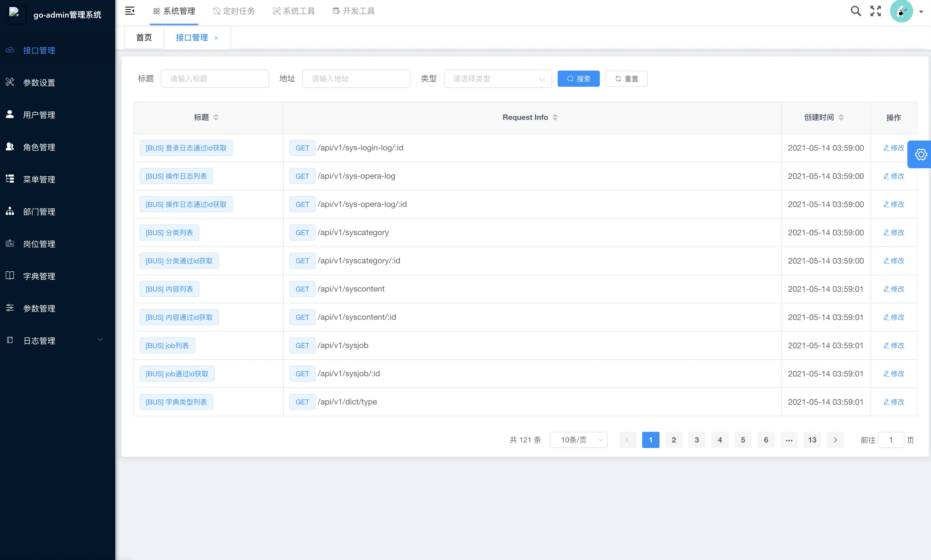This screenshot has width=931, height=560.
Task: Switch to the 首页 tab
Action: 144,37
